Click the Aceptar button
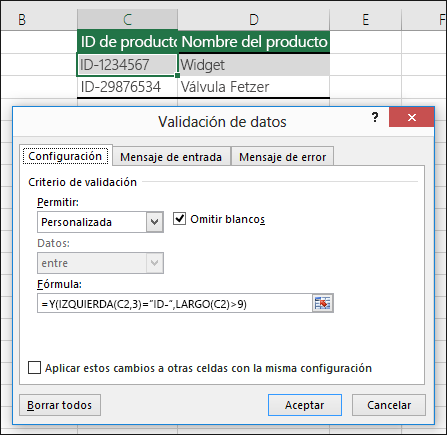447x435 pixels. click(305, 405)
